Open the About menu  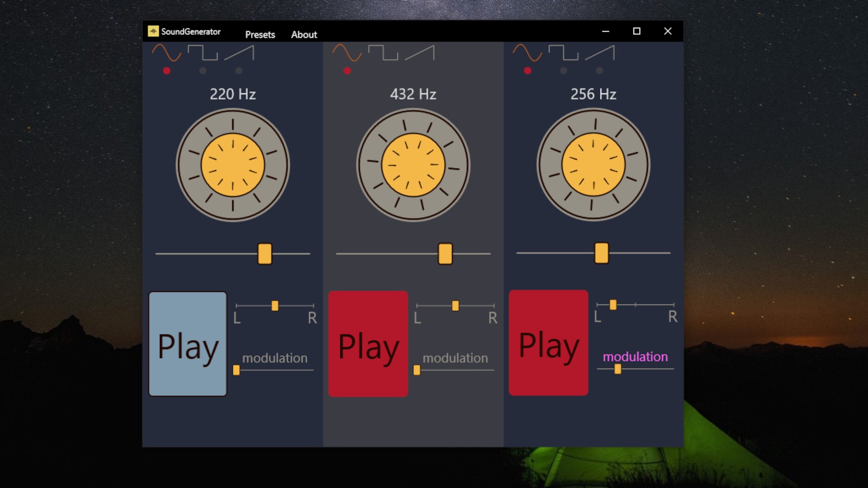pyautogui.click(x=304, y=35)
